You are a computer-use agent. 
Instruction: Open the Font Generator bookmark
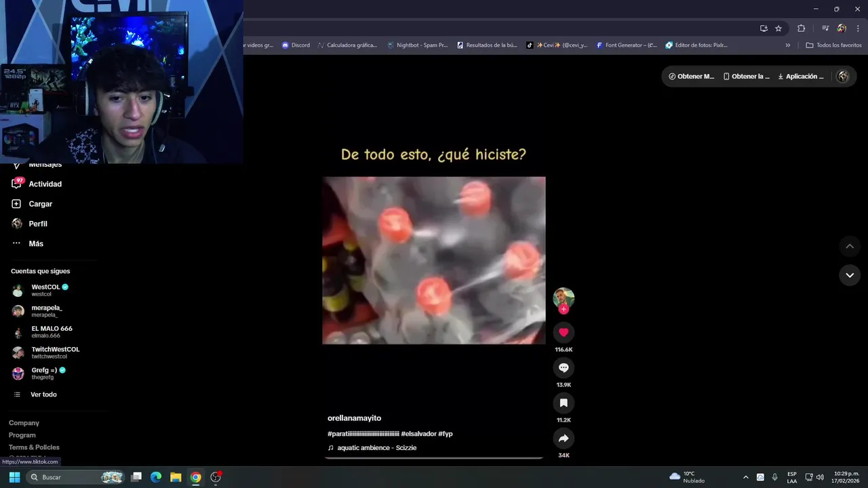627,45
